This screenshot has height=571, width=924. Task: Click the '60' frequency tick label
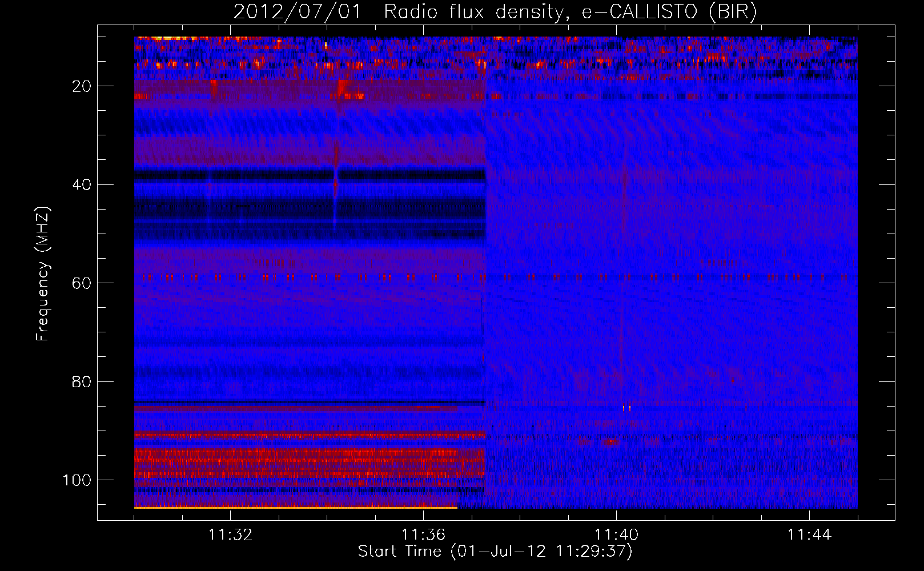click(82, 283)
